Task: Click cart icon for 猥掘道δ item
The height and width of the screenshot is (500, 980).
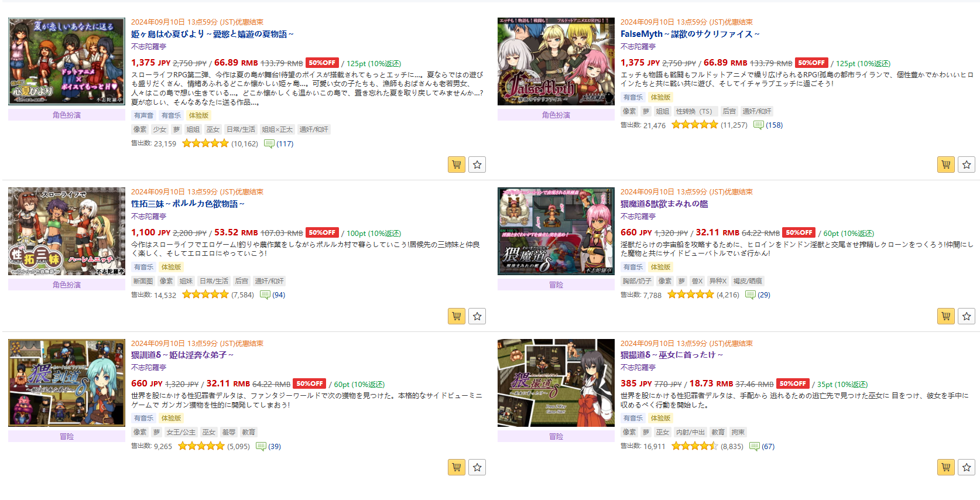Action: point(946,467)
